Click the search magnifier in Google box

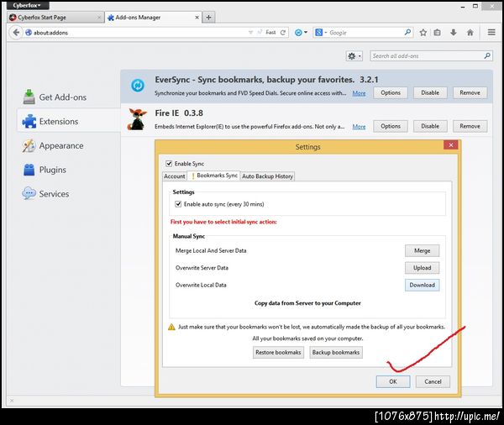[x=407, y=32]
